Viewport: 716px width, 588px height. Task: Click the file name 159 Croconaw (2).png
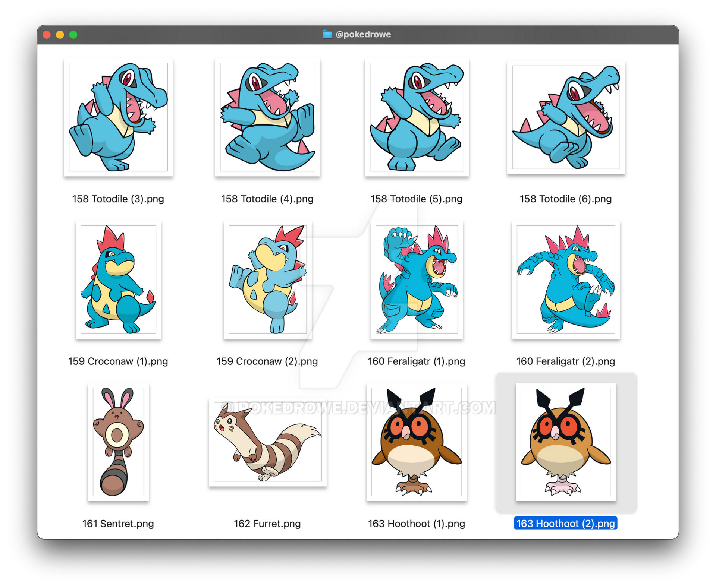267,361
